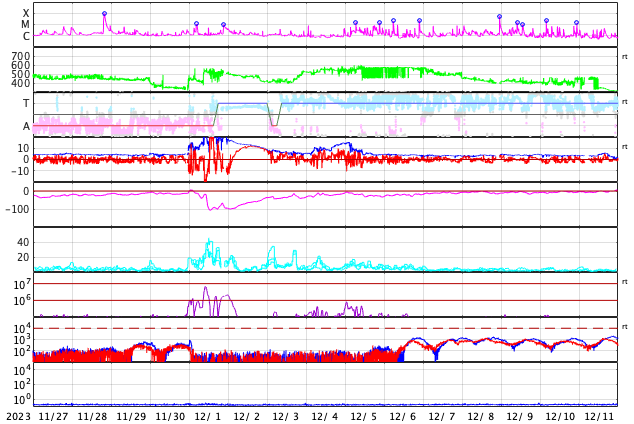
Task: Select the 11/27 date label
Action: click(53, 417)
